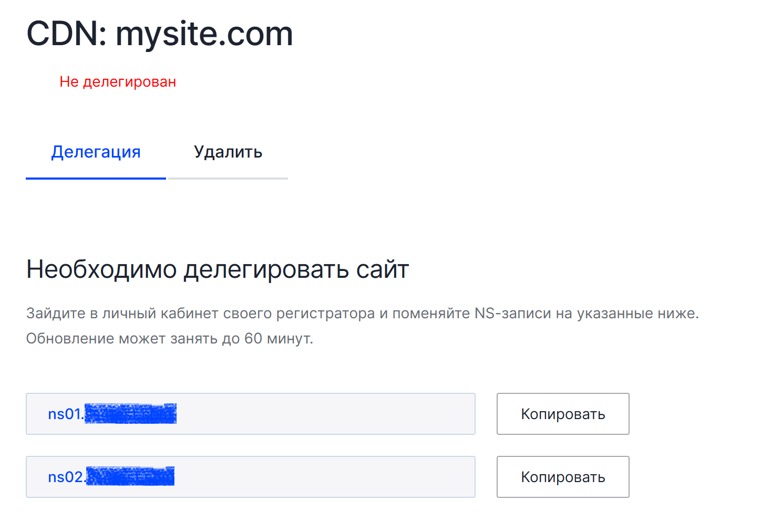Viewport: 782px width, 532px height.
Task: Click empty space inside the ns01 field
Action: pos(326,414)
